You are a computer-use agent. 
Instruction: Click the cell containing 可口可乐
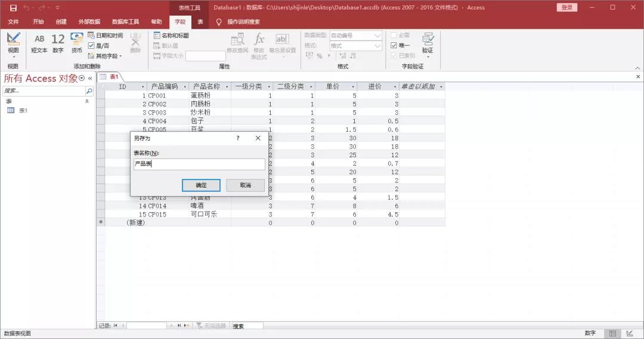(210, 214)
